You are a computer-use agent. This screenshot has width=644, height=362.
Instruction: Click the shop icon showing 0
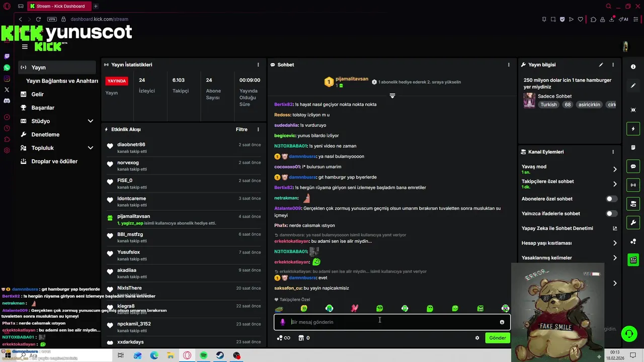[304, 338]
